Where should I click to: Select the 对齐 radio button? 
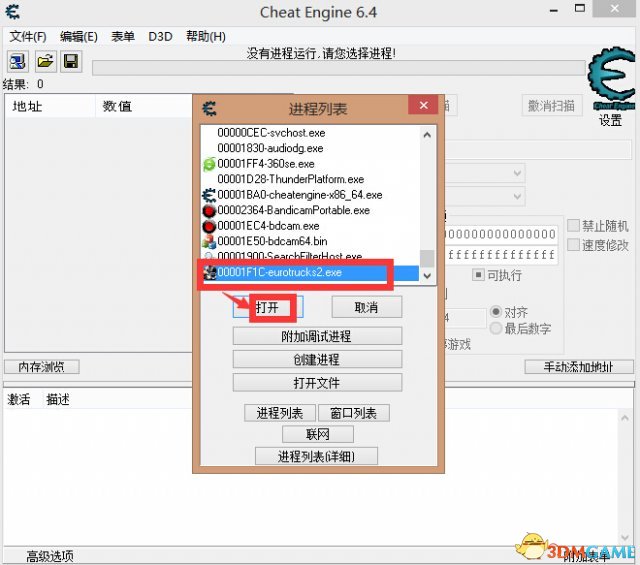[496, 312]
